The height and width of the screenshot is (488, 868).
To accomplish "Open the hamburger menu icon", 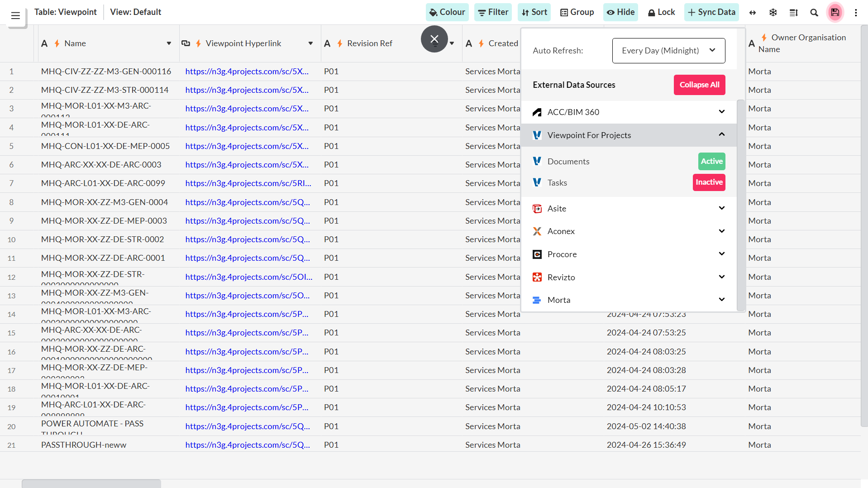I will click(15, 16).
